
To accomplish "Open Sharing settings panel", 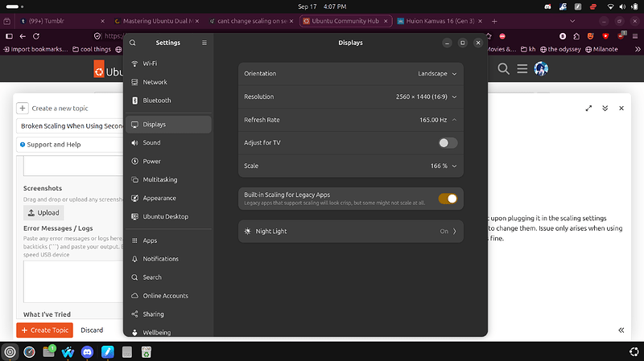I will pyautogui.click(x=168, y=314).
